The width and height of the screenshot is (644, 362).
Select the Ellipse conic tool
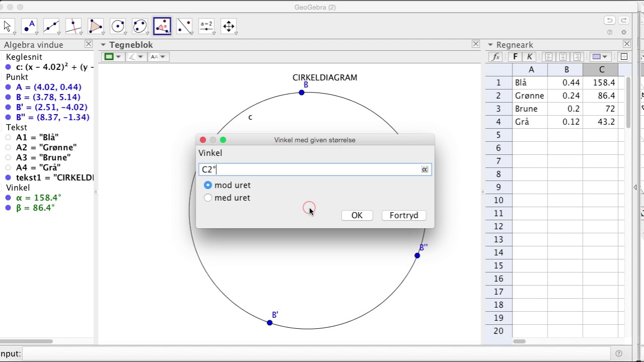click(140, 26)
